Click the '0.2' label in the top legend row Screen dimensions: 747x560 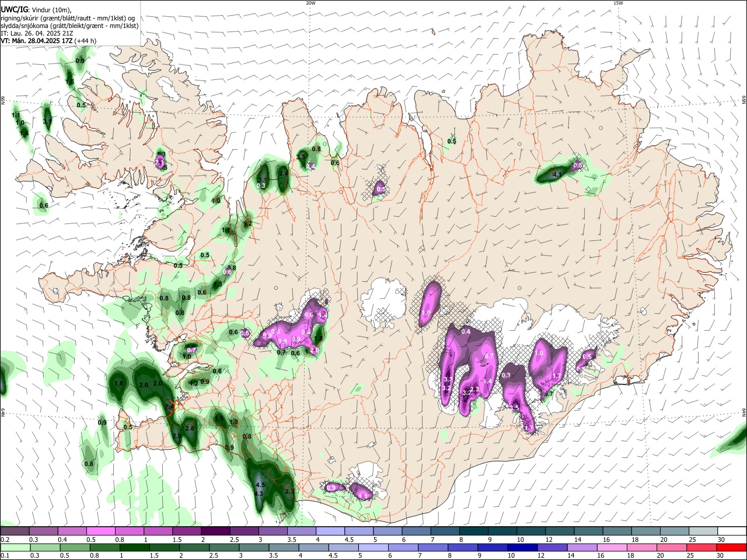pyautogui.click(x=5, y=540)
